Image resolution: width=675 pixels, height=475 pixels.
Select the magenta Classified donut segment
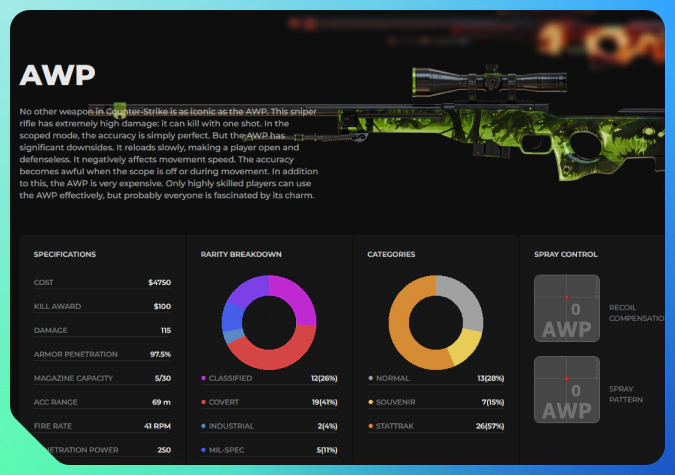pos(299,297)
